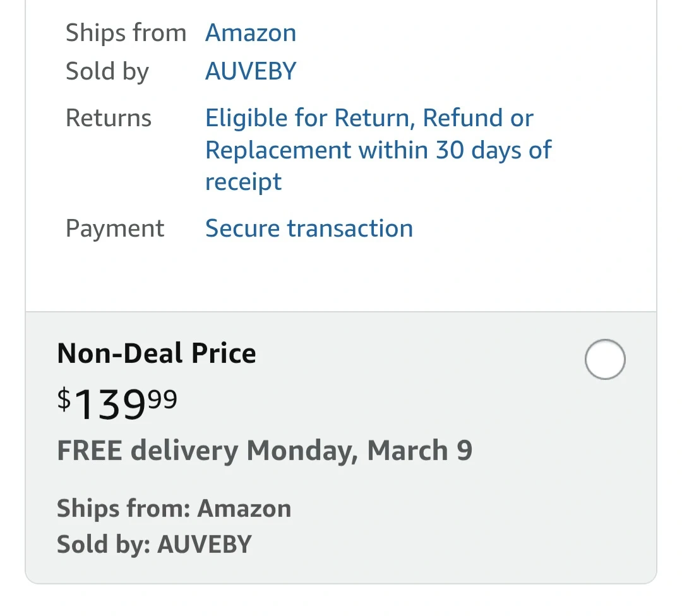Click the superscript 99 cents in price
Screen dimensions: 682x616
pyautogui.click(x=163, y=399)
